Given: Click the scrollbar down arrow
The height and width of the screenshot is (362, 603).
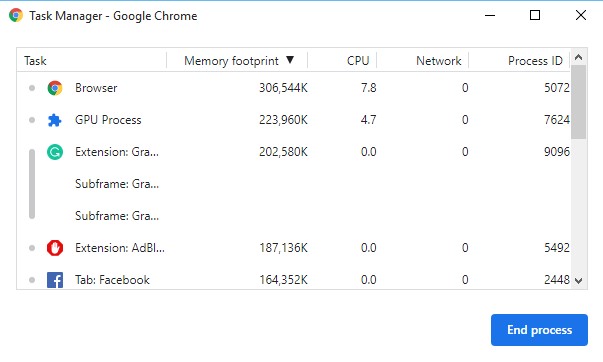Looking at the screenshot, I should [578, 281].
